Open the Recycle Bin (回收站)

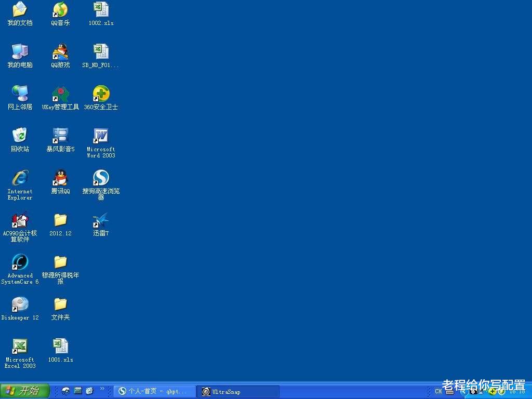(20, 137)
